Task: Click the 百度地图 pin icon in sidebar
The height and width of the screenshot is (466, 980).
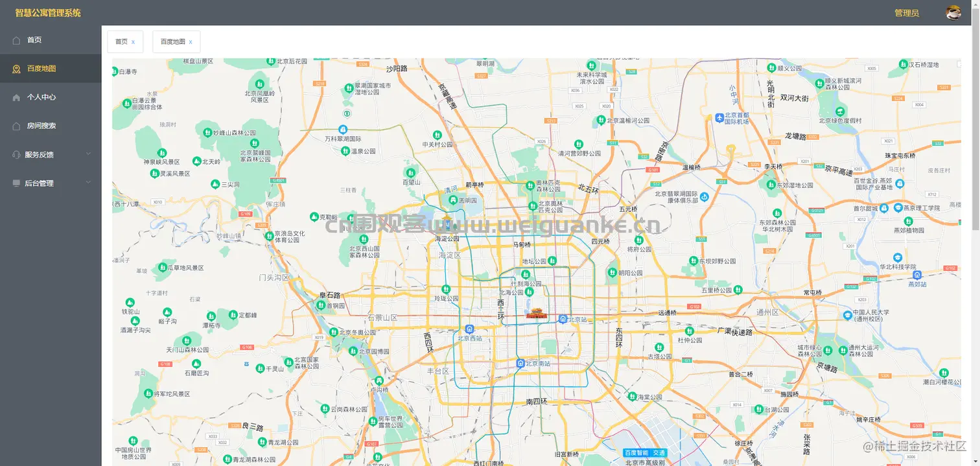Action: pyautogui.click(x=16, y=69)
